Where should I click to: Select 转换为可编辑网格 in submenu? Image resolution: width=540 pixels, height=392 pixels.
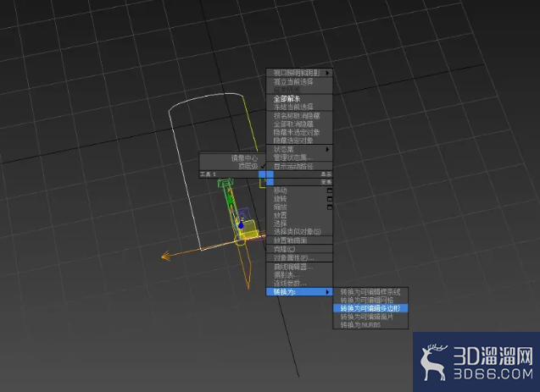(x=370, y=301)
